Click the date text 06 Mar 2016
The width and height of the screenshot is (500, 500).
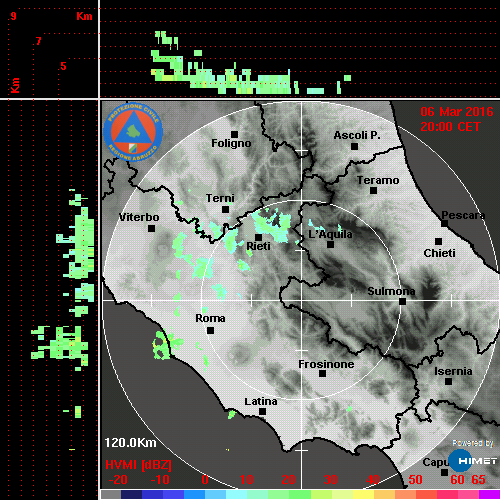[x=457, y=112]
